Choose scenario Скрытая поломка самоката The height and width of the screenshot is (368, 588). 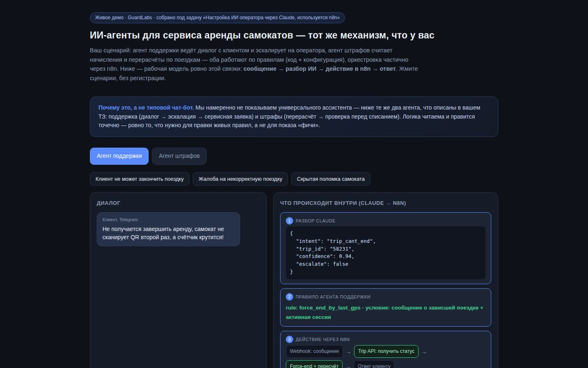331,179
